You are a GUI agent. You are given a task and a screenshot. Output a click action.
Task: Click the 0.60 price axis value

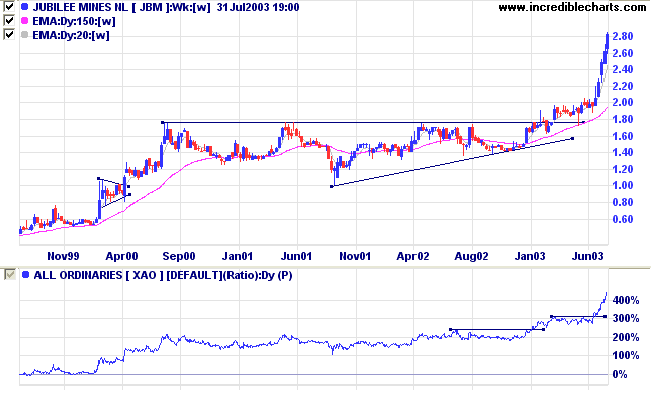(x=623, y=219)
